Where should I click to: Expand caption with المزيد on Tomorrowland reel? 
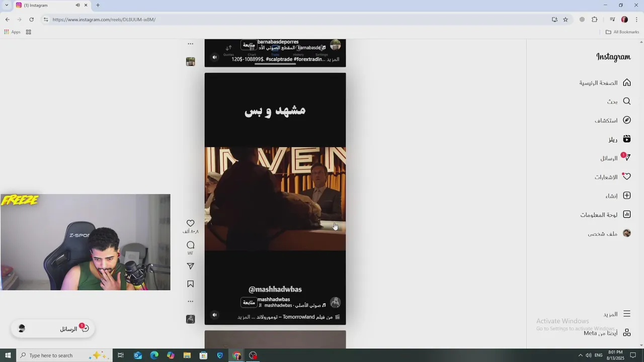pyautogui.click(x=244, y=317)
